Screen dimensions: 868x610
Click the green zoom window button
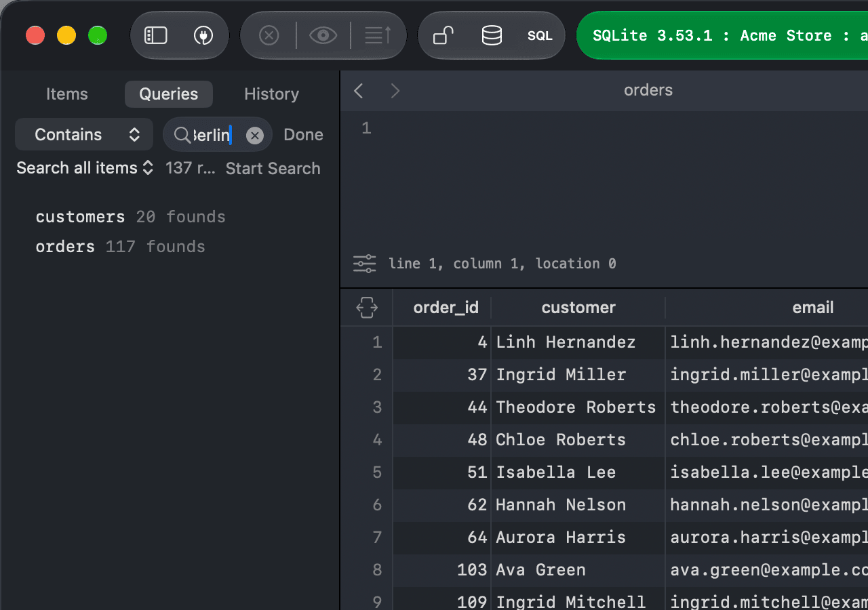[x=98, y=35]
